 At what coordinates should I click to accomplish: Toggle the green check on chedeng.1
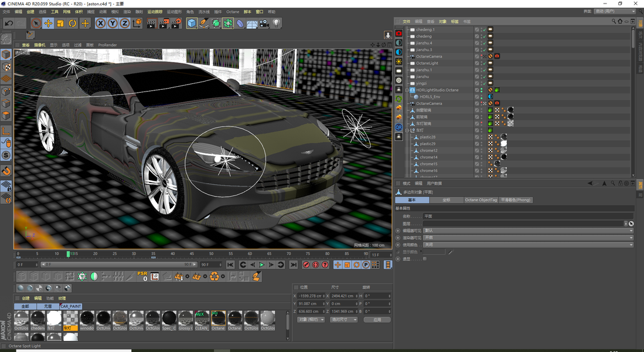pyautogui.click(x=485, y=29)
